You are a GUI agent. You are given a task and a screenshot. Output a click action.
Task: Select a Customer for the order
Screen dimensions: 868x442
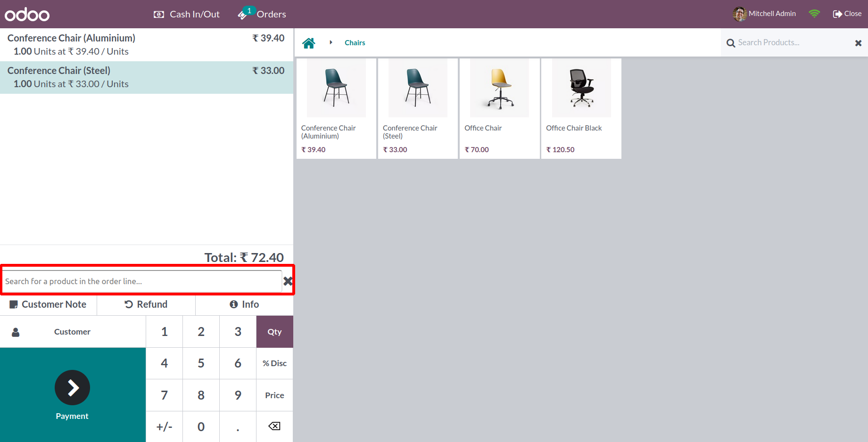tap(73, 332)
